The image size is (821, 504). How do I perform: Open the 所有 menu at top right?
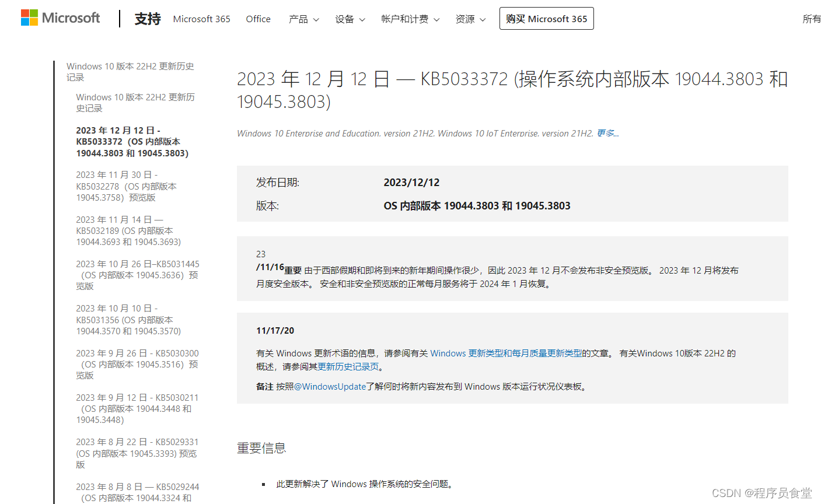pos(812,19)
